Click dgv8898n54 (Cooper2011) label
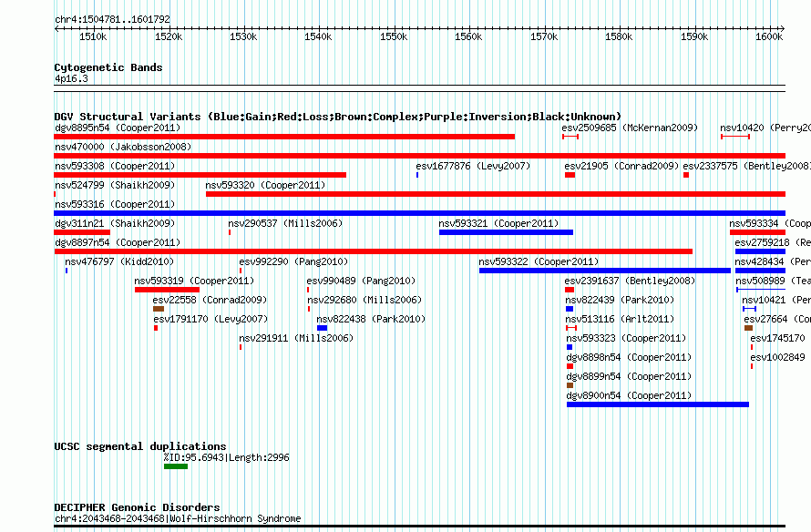The height and width of the screenshot is (532, 811). (x=629, y=357)
